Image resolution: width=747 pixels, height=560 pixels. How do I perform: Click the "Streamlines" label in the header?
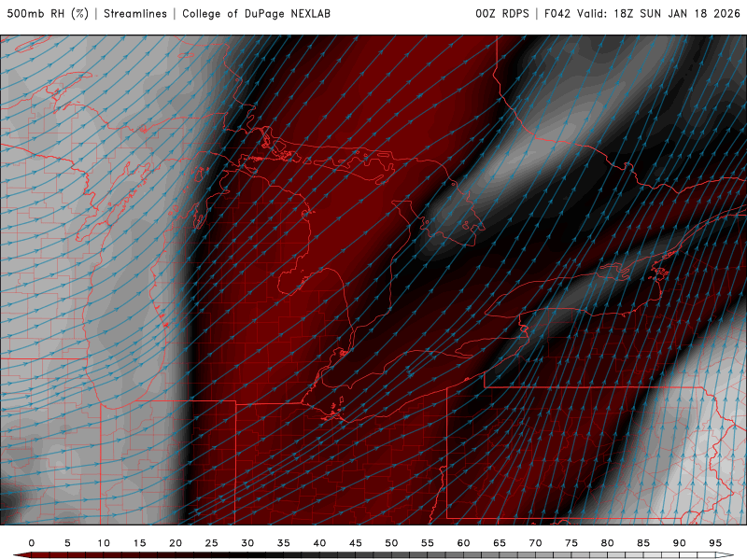(135, 13)
